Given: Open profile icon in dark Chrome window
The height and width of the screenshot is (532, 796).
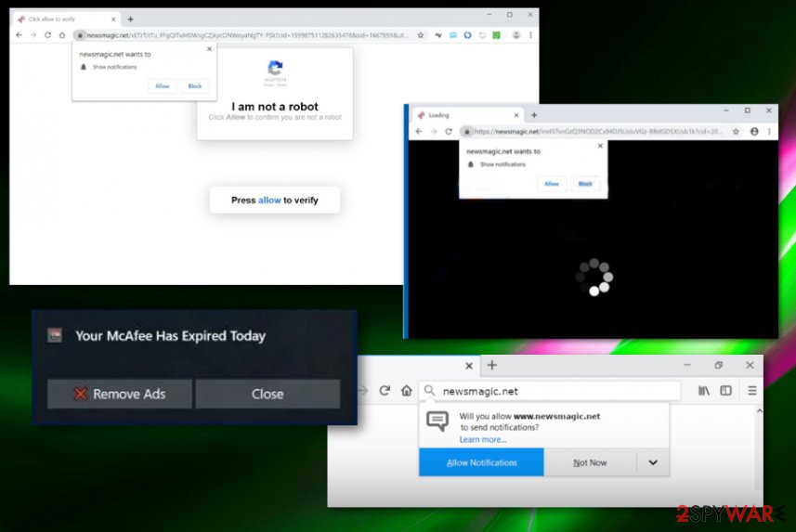Looking at the screenshot, I should point(754,132).
